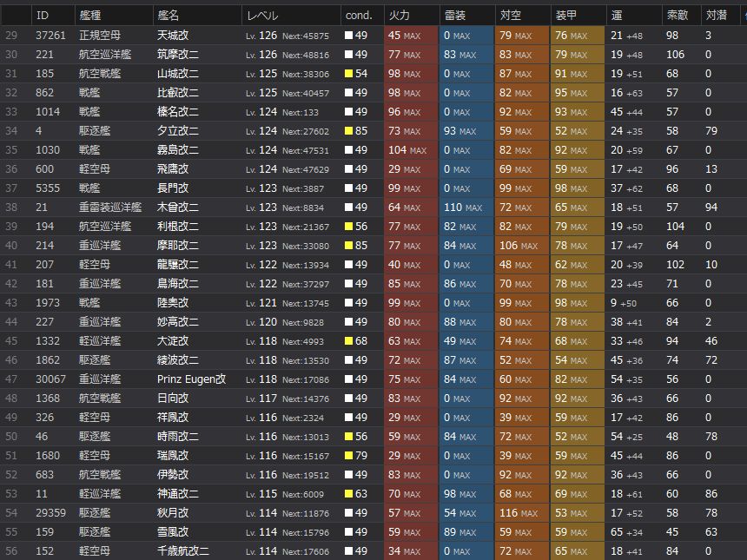Viewport: 747px width, 560px height.
Task: Click the 対潜 column header
Action: point(720,16)
